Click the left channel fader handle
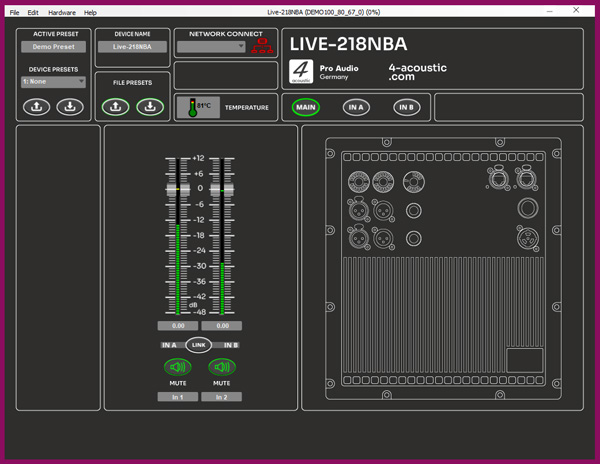600x464 pixels. (171, 189)
